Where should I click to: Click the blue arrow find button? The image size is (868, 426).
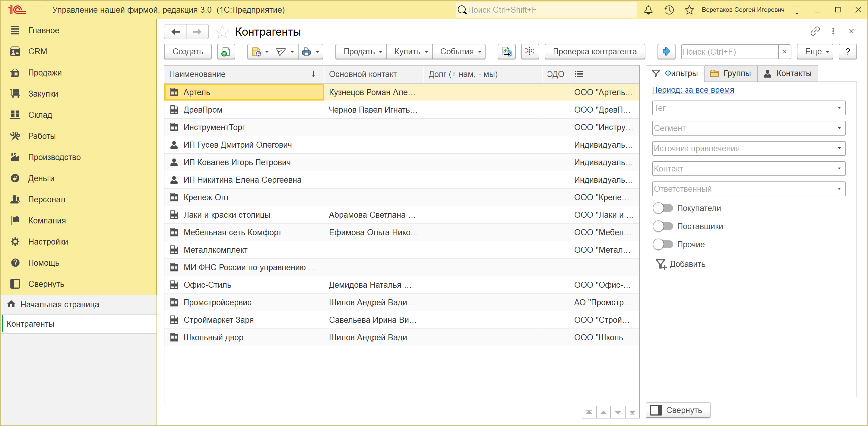[666, 52]
